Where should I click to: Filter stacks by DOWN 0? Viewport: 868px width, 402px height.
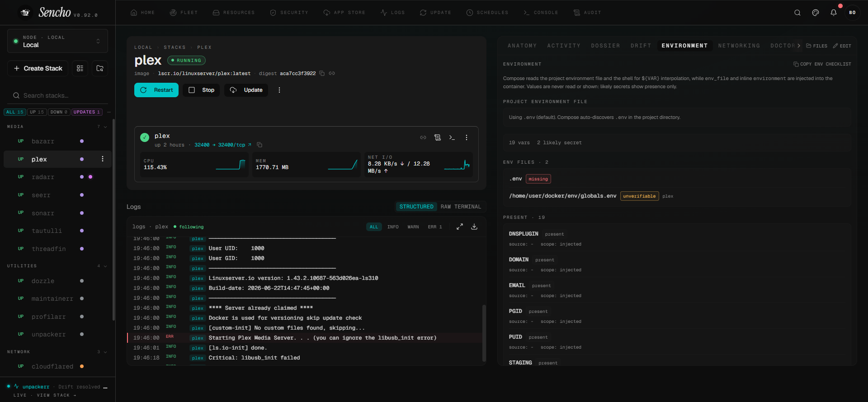(x=59, y=112)
